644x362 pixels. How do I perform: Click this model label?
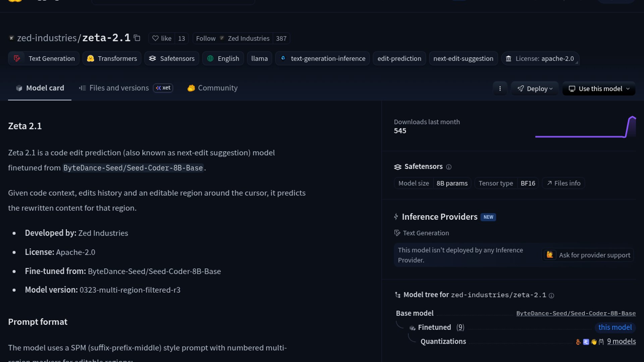point(615,327)
